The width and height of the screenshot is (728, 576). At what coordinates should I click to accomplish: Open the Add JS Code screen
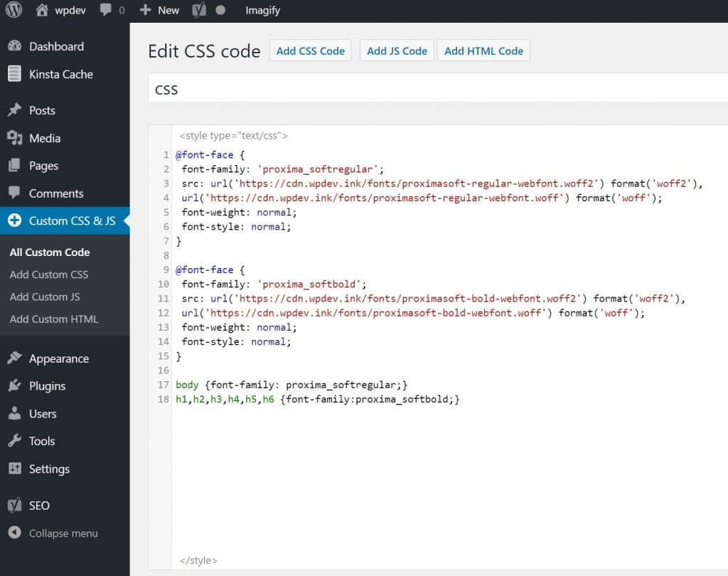pos(397,50)
